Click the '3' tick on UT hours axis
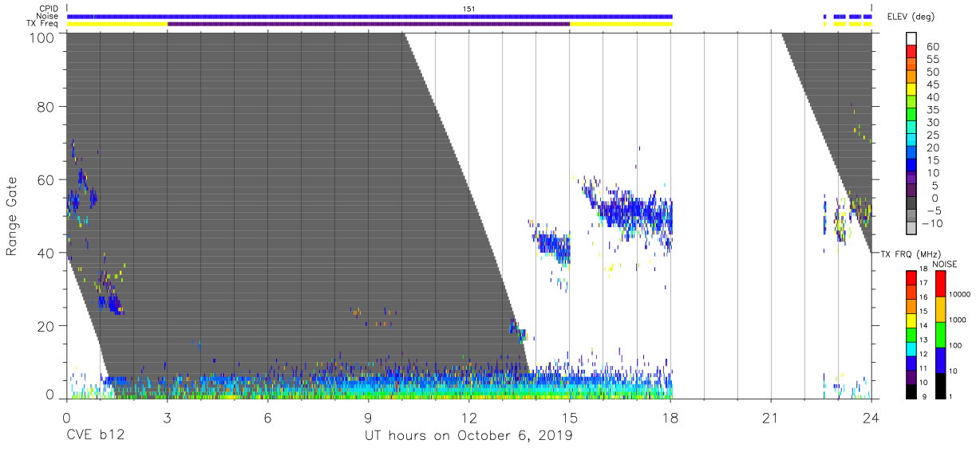Screen dimensions: 980x452 point(167,417)
